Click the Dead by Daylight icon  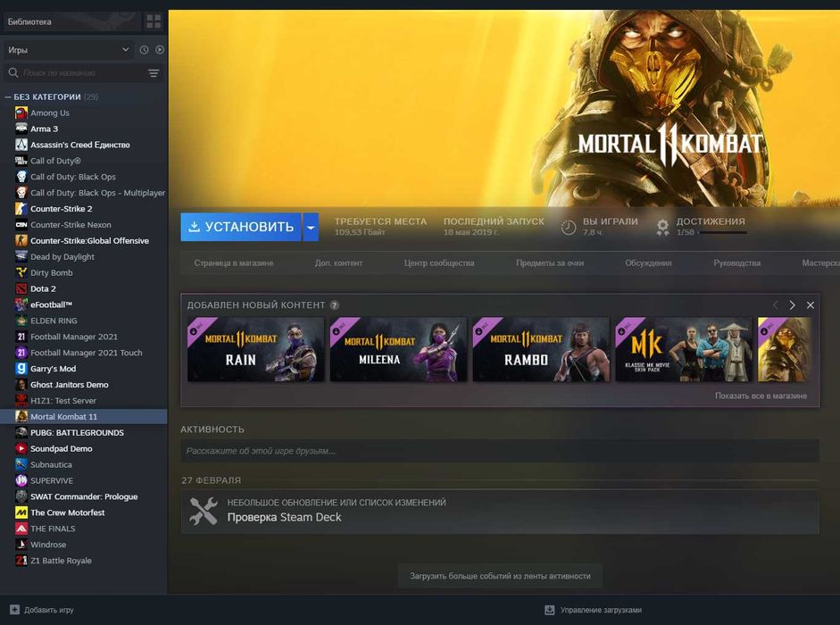(21, 257)
